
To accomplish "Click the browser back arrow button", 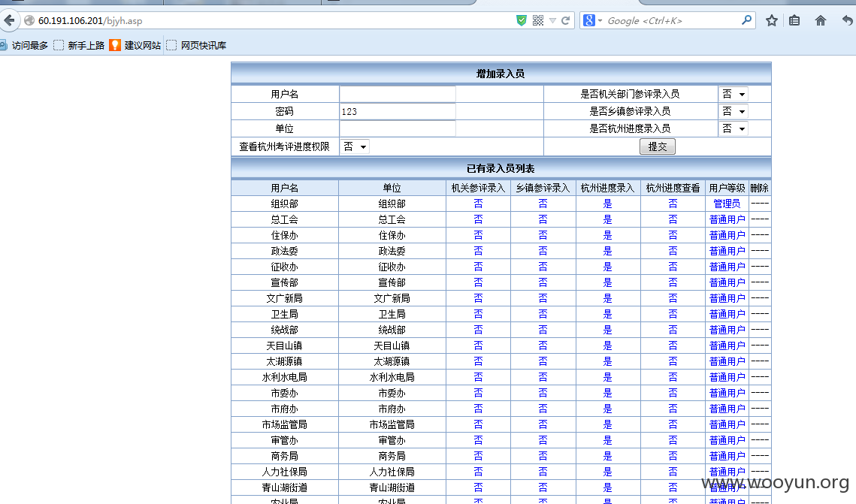I will click(x=8, y=21).
